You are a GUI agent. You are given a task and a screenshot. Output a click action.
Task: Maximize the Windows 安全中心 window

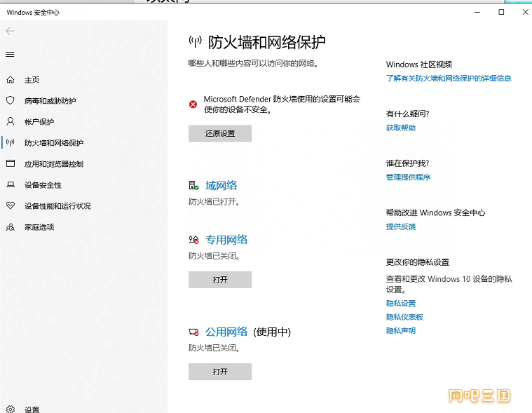pos(501,12)
